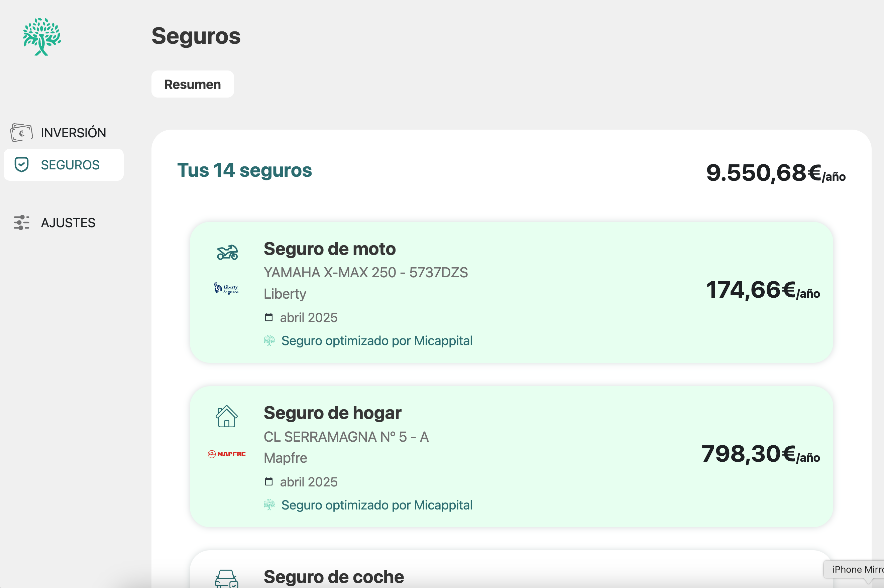Open the Seguro de moto title
This screenshot has height=588, width=884.
point(329,249)
